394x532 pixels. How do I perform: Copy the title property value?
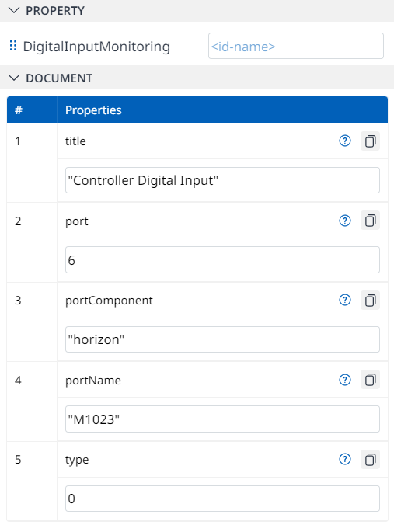[x=370, y=141]
